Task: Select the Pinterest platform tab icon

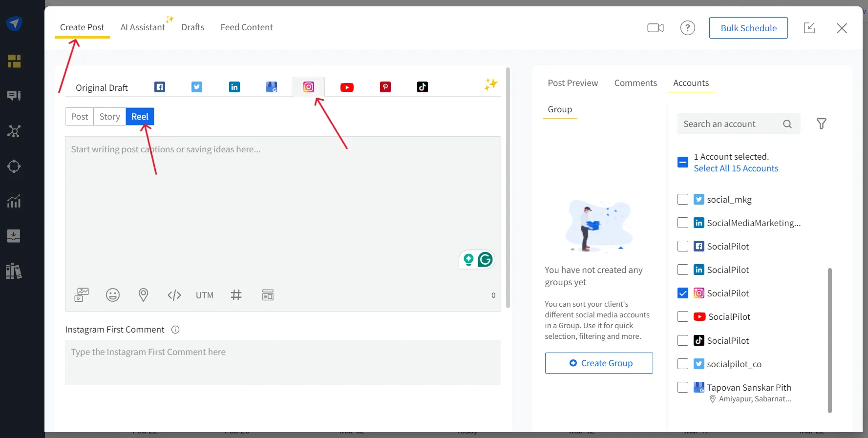Action: [385, 87]
